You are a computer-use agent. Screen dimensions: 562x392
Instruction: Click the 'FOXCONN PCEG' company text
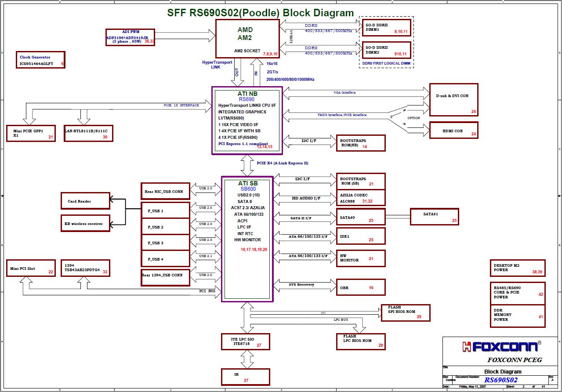515,359
